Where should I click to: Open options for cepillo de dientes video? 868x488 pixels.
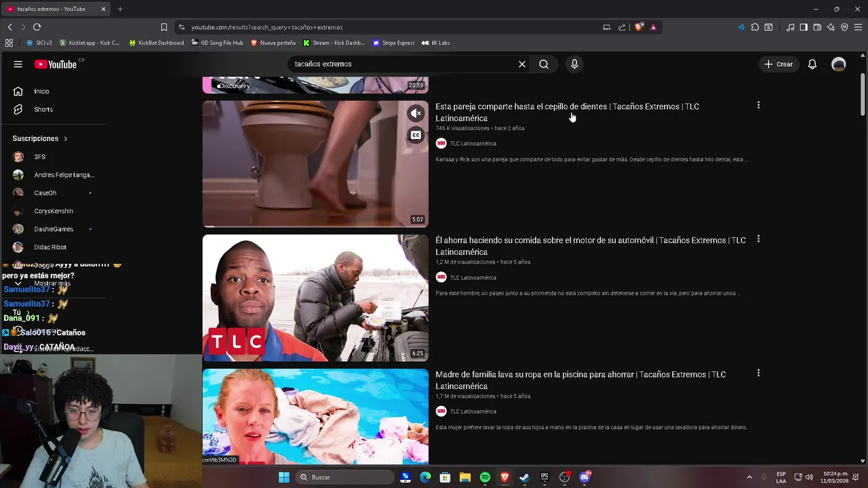coord(758,105)
